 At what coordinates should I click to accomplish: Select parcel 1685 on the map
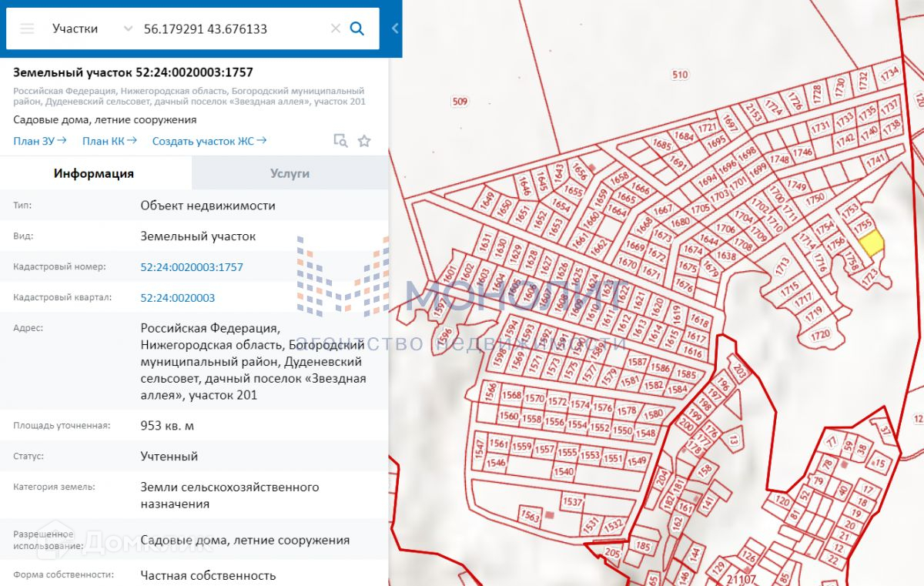[662, 144]
